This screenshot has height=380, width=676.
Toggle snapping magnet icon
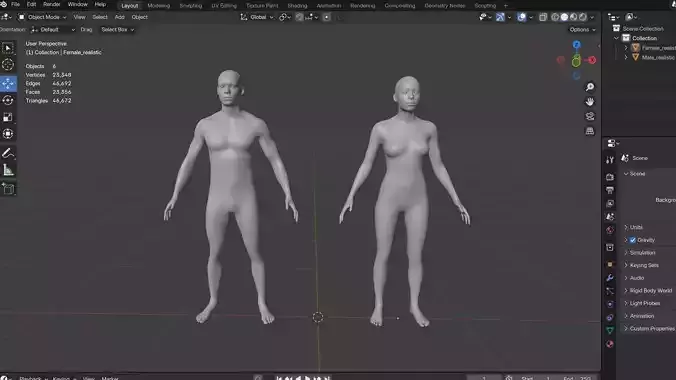[x=299, y=17]
